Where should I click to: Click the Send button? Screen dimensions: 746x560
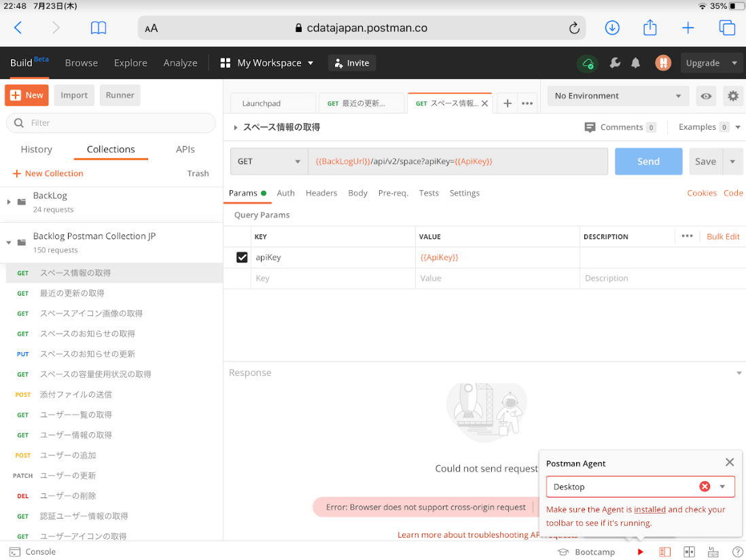pyautogui.click(x=648, y=161)
